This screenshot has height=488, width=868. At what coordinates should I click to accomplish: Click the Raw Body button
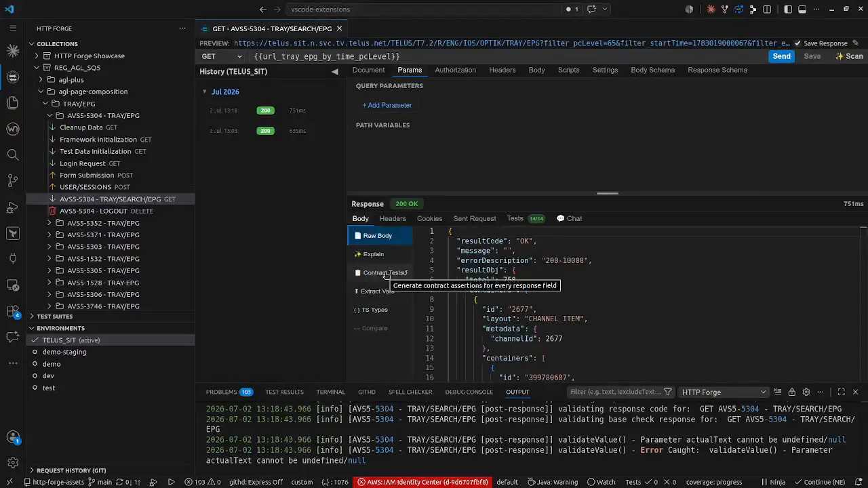(380, 236)
